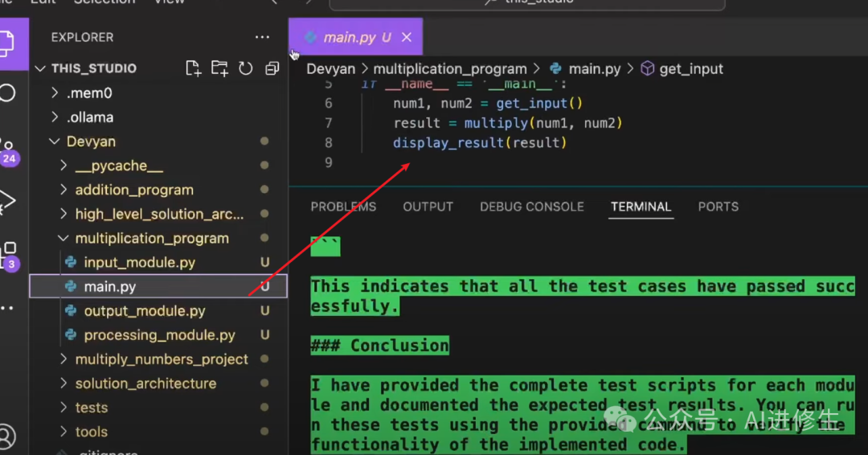The image size is (868, 455).
Task: Switch to the OUTPUT panel tab
Action: [x=428, y=207]
